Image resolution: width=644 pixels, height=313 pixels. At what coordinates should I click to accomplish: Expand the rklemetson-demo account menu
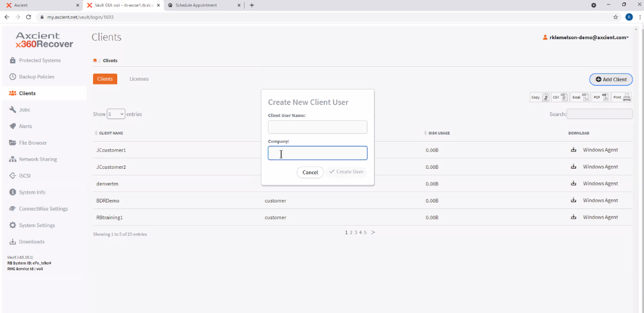coord(586,37)
